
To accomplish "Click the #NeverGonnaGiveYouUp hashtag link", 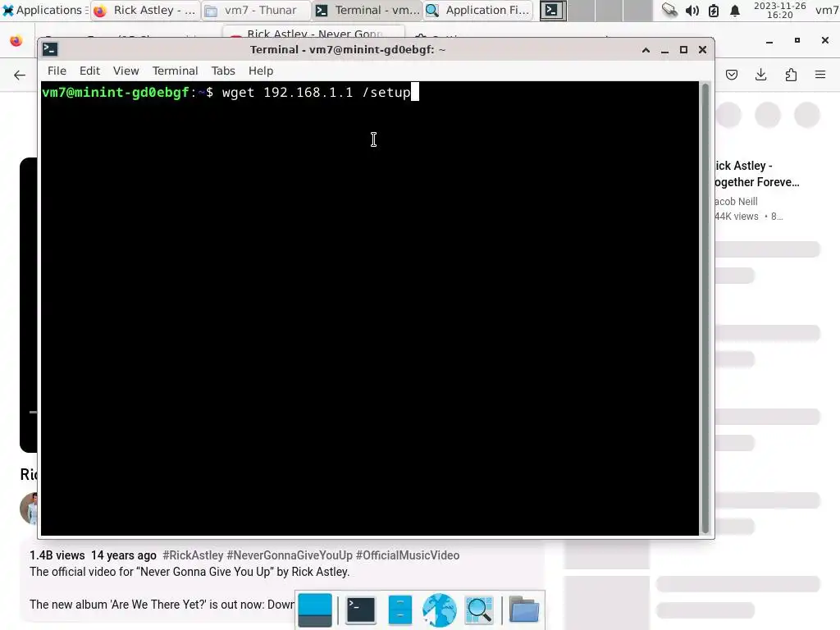I will coord(290,555).
